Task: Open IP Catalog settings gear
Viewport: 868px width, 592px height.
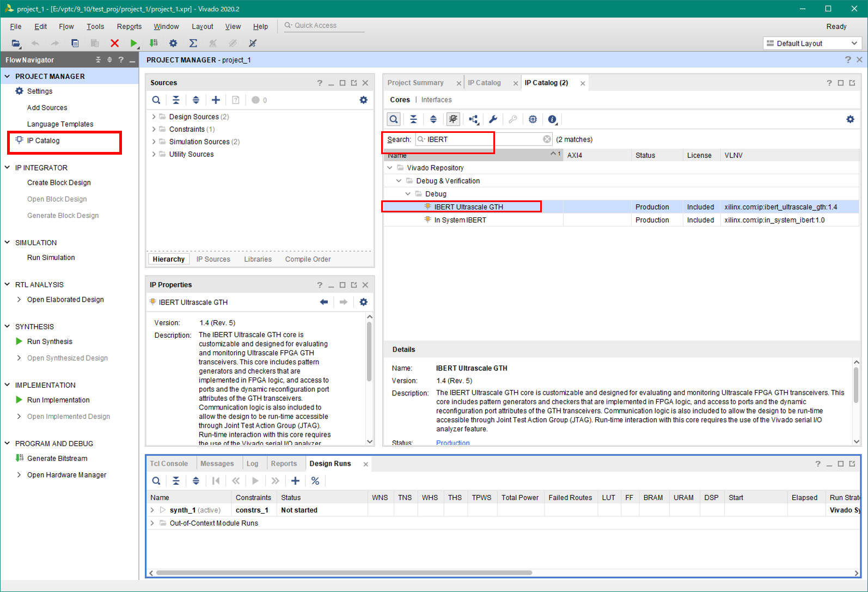Action: (x=850, y=119)
